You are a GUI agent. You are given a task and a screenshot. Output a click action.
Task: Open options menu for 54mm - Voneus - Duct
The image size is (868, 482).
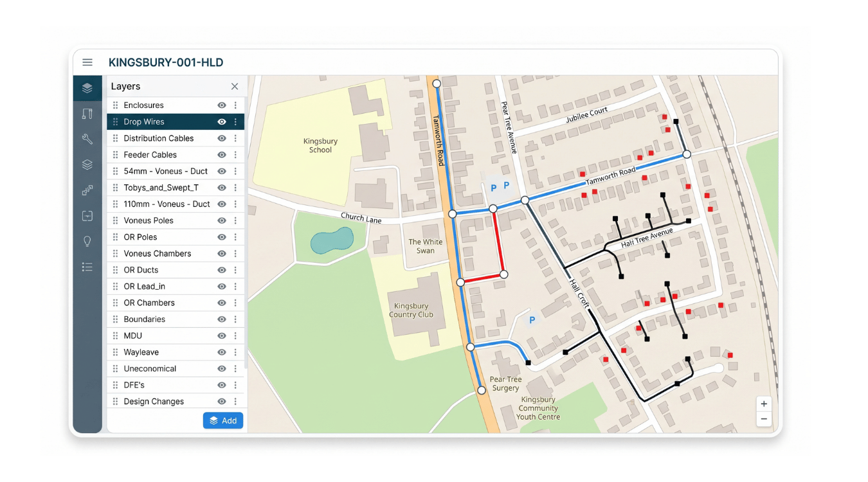pyautogui.click(x=235, y=172)
